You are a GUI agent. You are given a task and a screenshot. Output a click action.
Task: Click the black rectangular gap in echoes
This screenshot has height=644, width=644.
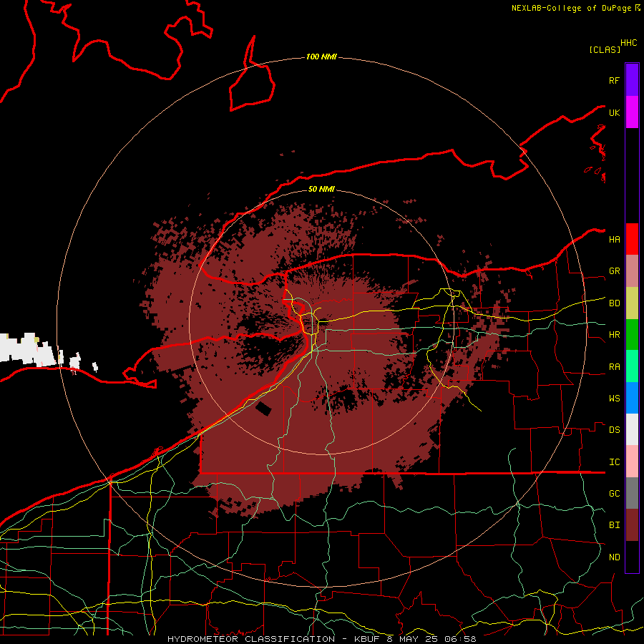263,409
